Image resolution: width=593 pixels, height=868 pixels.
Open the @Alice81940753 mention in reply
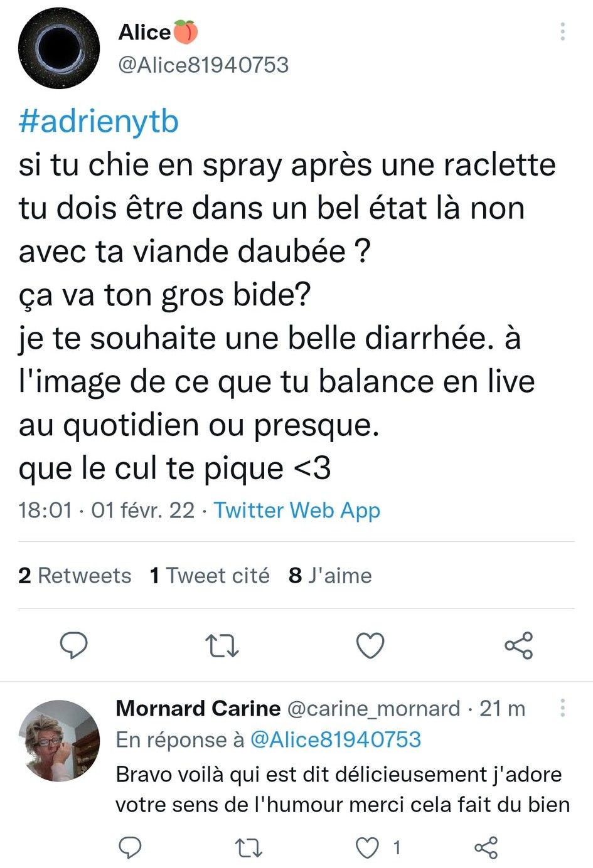click(335, 739)
